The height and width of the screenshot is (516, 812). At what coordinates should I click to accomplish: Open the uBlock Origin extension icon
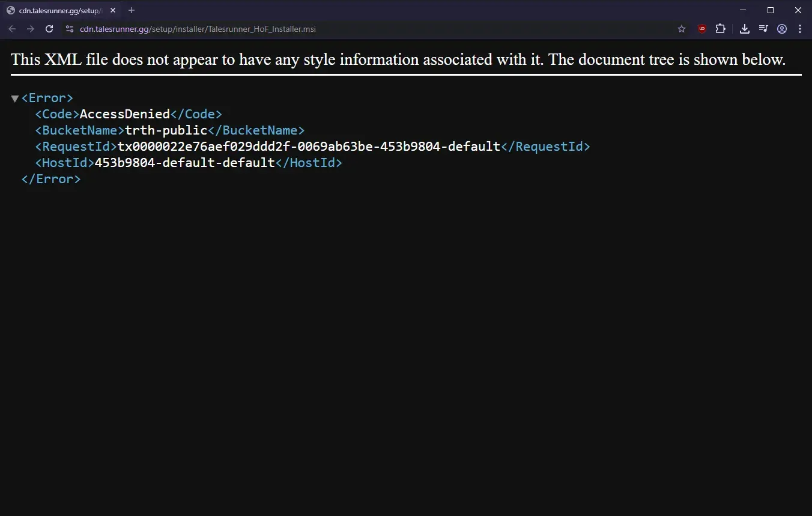[701, 29]
